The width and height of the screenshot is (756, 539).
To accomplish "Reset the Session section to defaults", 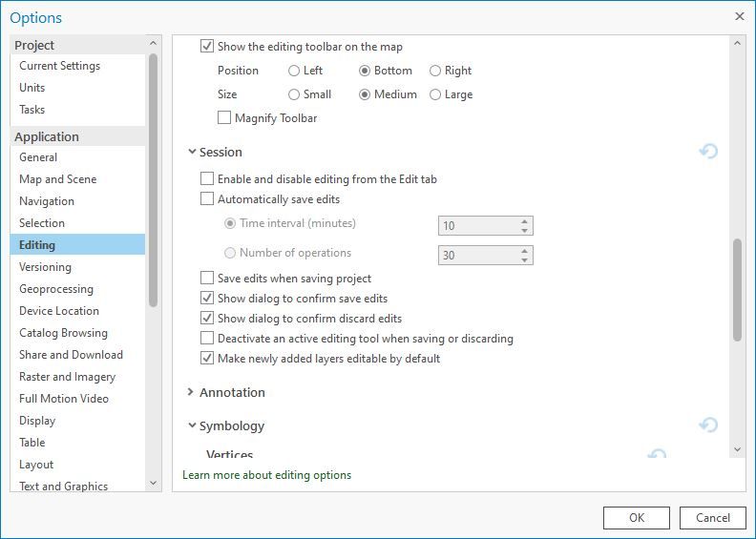I will (x=708, y=152).
